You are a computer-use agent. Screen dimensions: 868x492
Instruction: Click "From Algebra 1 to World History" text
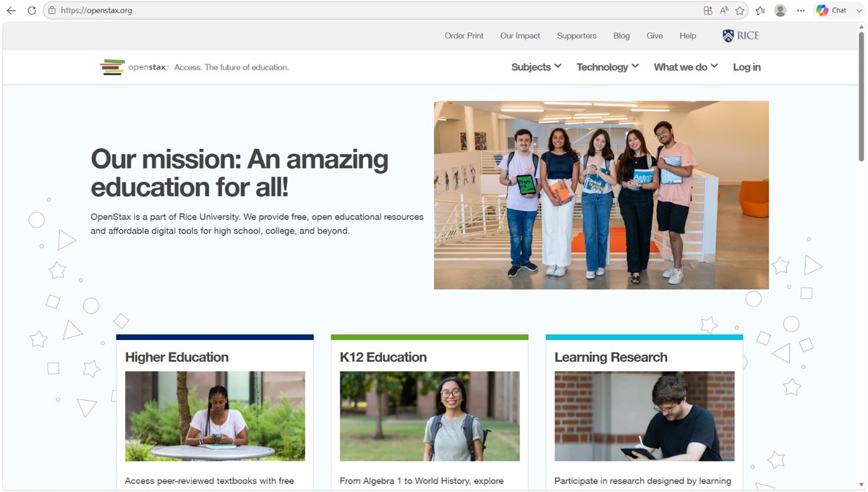(x=422, y=480)
